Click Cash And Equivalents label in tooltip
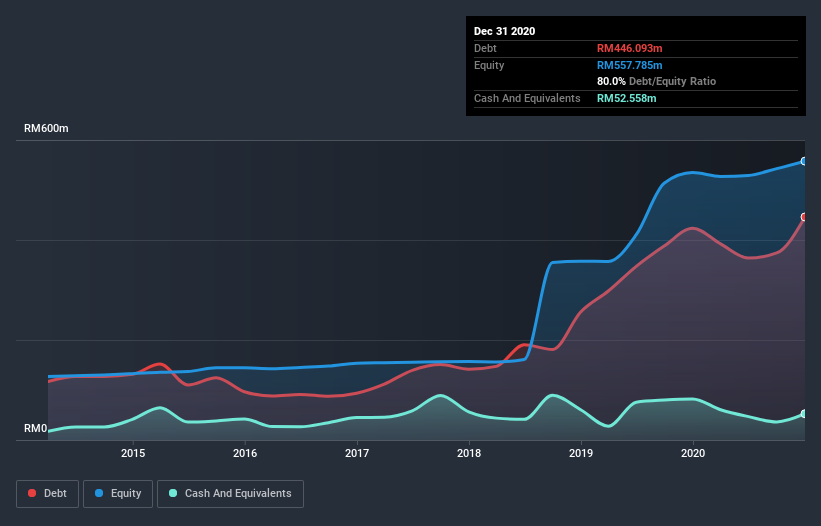Screen dimensions: 821x526 click(527, 98)
